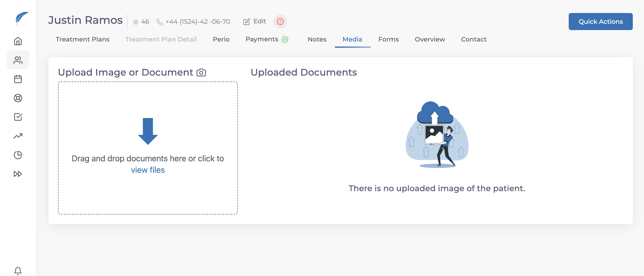This screenshot has width=644, height=276.
Task: Select the Notes tab
Action: [317, 39]
